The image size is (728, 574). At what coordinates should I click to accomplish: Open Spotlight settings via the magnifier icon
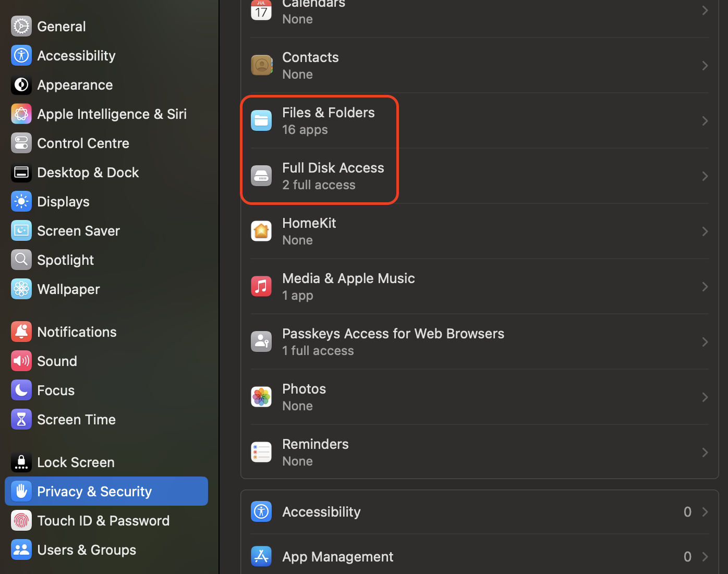click(21, 260)
